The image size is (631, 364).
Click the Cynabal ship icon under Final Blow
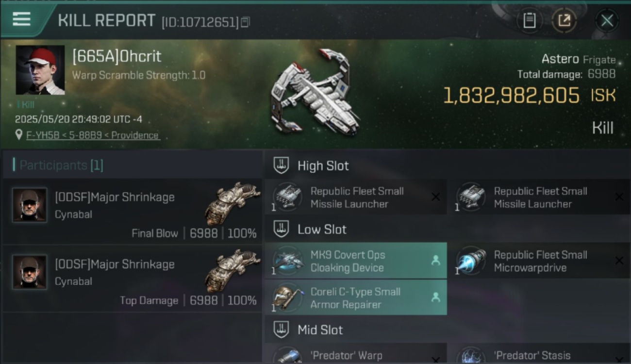pos(232,203)
